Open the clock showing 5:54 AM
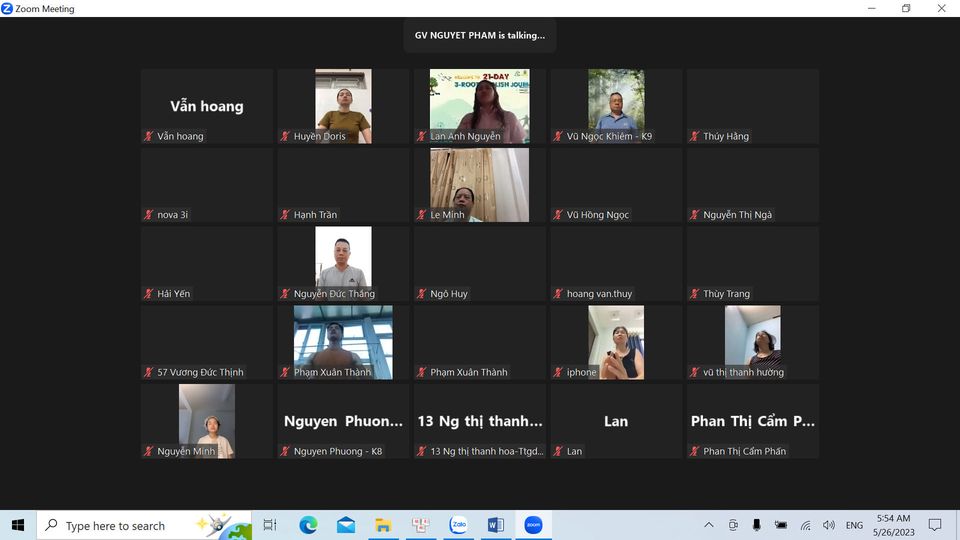Screen dimensions: 960x540 coord(893,525)
